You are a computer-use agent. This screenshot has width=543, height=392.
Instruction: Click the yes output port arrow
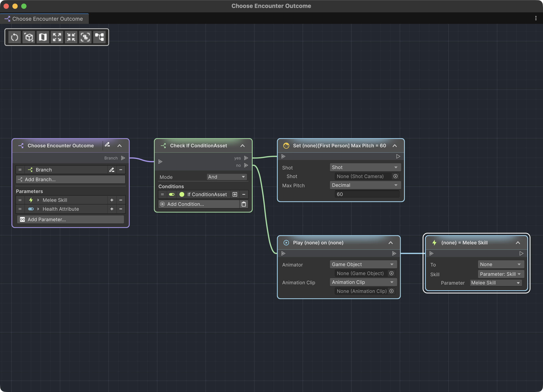pyautogui.click(x=246, y=158)
